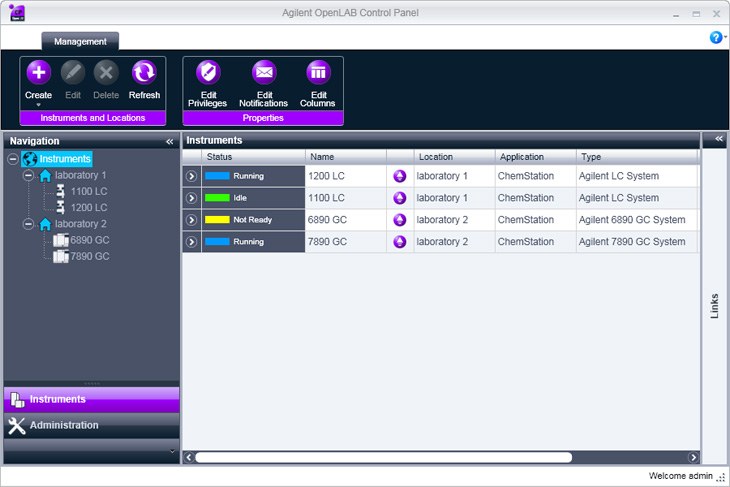This screenshot has width=730, height=487.
Task: Click the horizontal scrollbar thumb
Action: 384,457
